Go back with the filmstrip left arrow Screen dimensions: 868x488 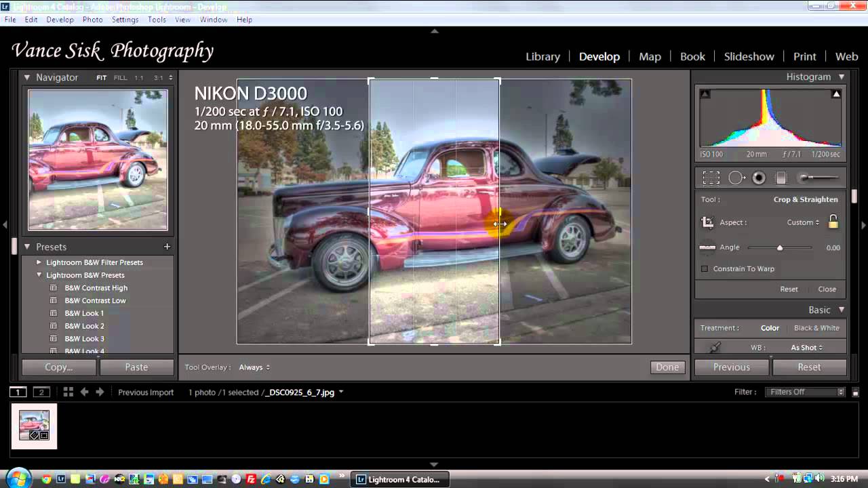[85, 392]
